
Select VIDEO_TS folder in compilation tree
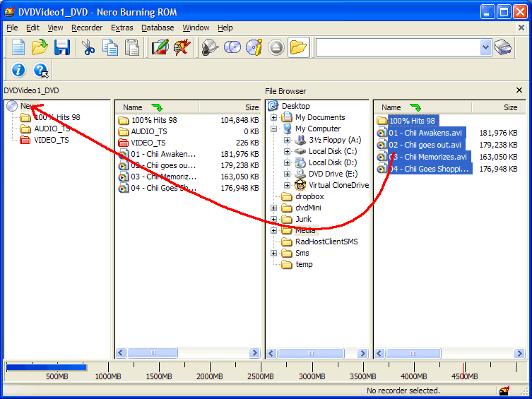tap(52, 140)
